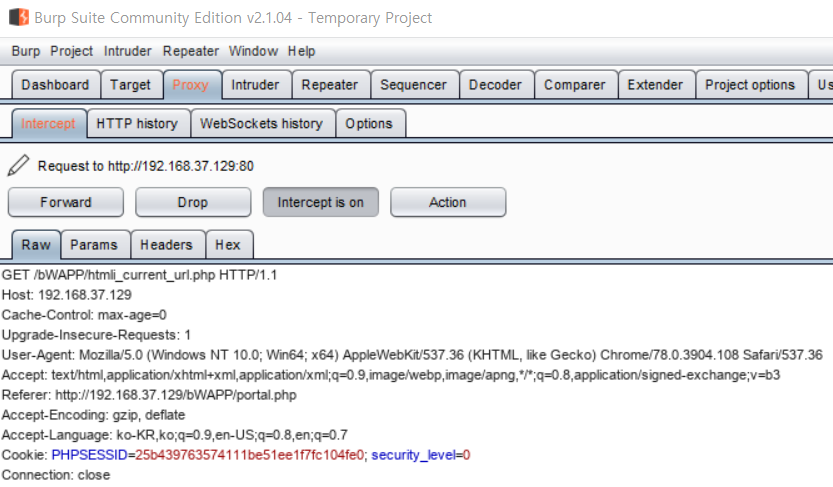Open the Comparer tab

click(574, 85)
